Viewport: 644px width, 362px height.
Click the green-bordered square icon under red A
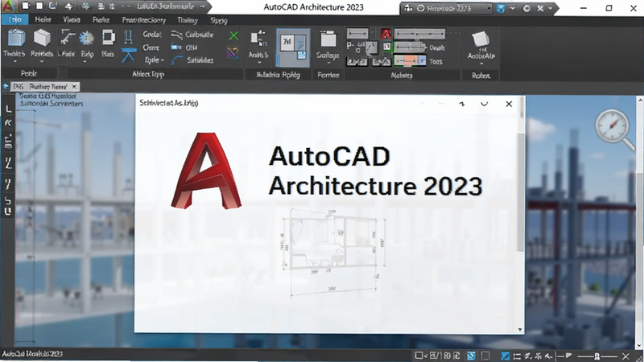tap(386, 47)
